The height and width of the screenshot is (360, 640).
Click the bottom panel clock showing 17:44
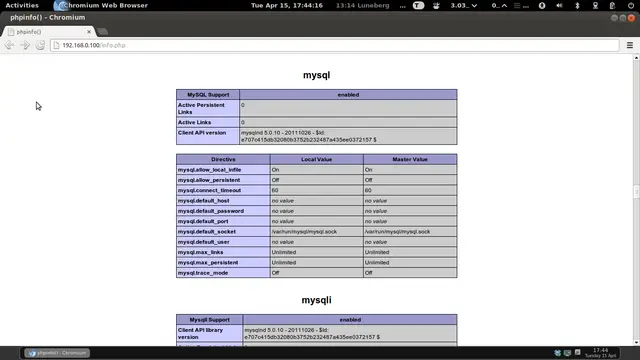(600, 353)
